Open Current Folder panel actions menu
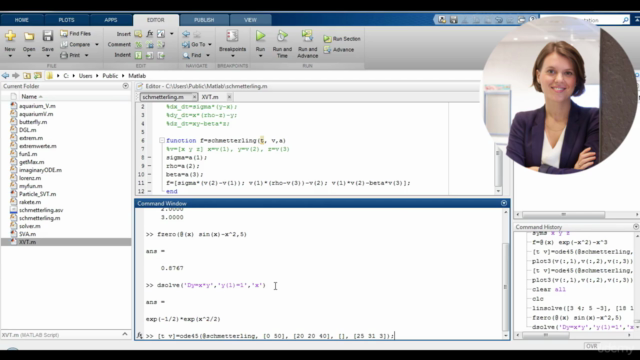This screenshot has width=640, height=360. click(x=126, y=86)
